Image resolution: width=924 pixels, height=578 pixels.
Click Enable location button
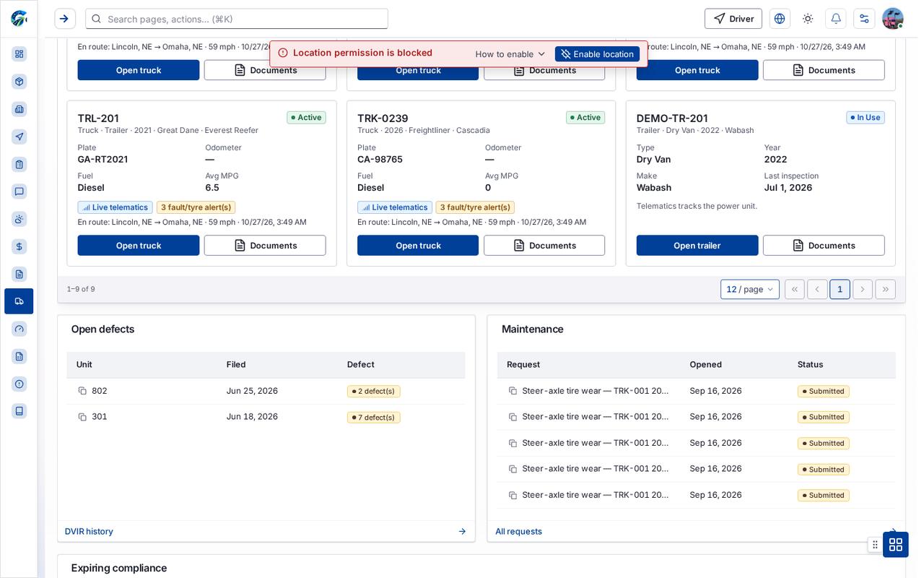click(597, 54)
